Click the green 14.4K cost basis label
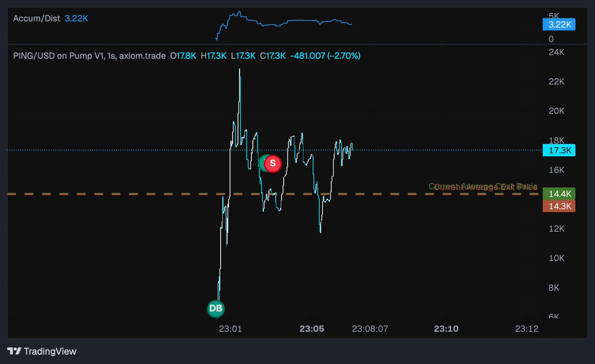The height and width of the screenshot is (364, 595). [559, 194]
